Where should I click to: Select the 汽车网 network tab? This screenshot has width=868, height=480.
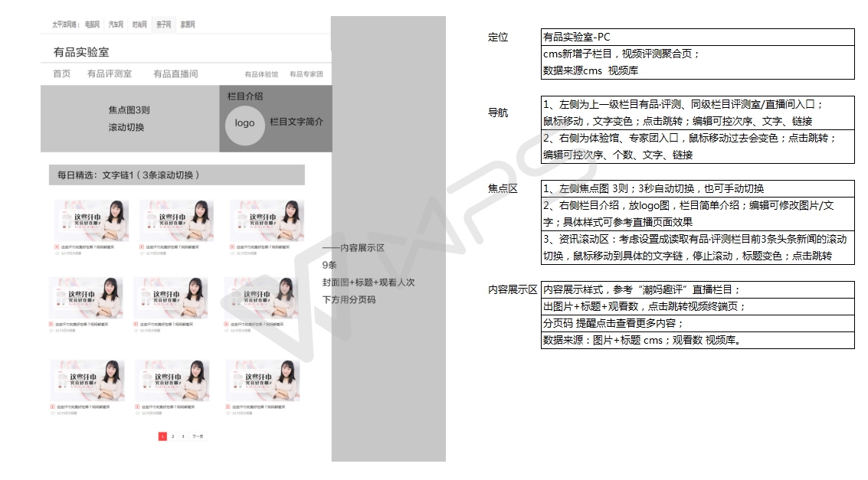pos(116,25)
